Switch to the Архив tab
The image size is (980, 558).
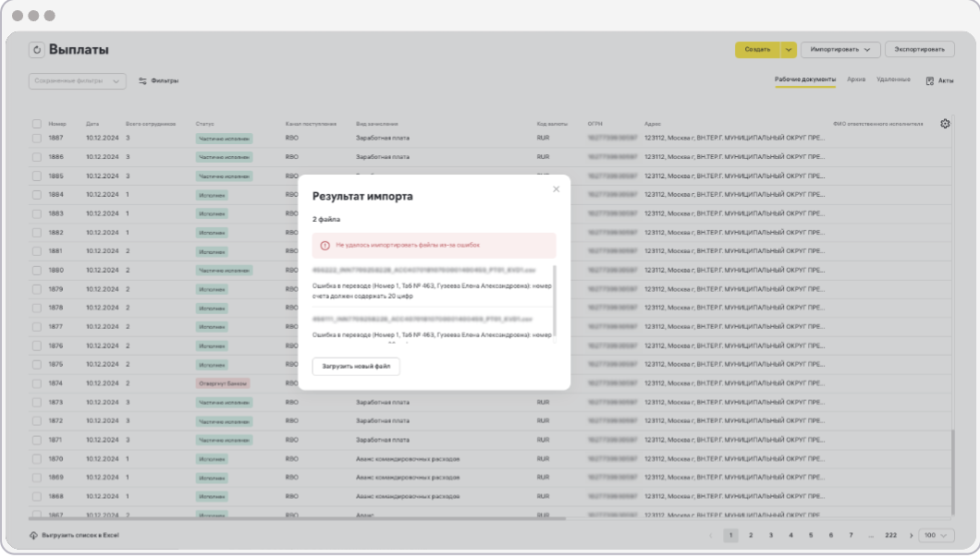(856, 79)
